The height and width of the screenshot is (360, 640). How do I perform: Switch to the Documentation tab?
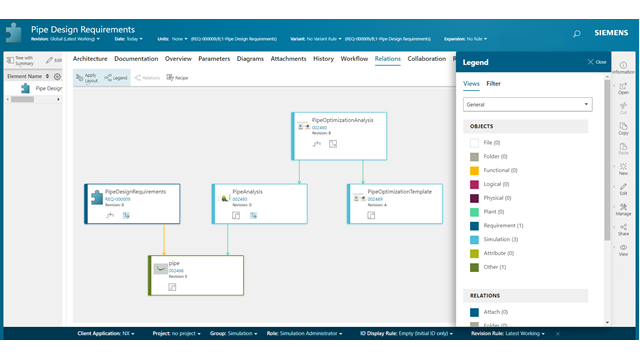(x=136, y=59)
